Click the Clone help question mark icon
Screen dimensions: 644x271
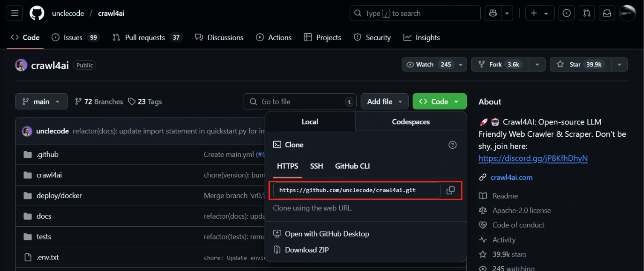coord(453,145)
